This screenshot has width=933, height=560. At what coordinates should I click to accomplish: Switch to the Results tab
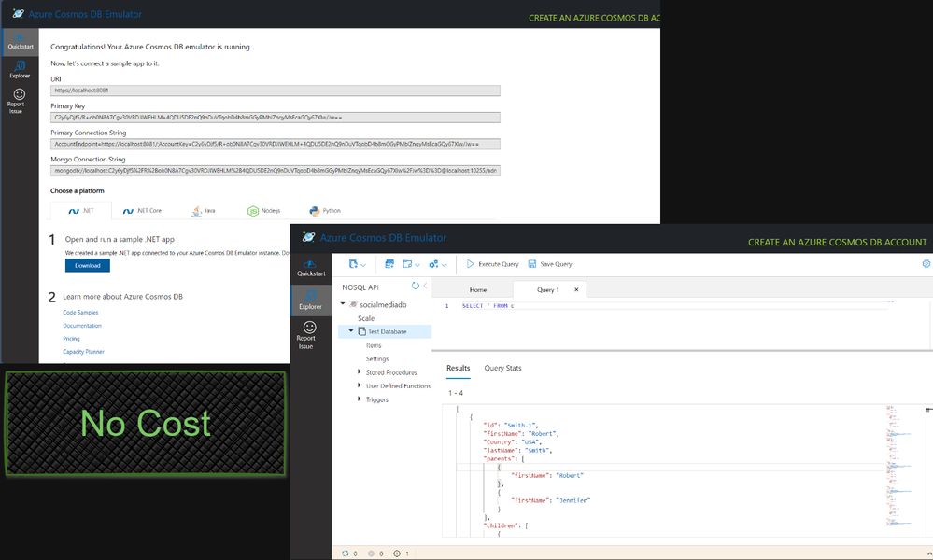pyautogui.click(x=459, y=368)
